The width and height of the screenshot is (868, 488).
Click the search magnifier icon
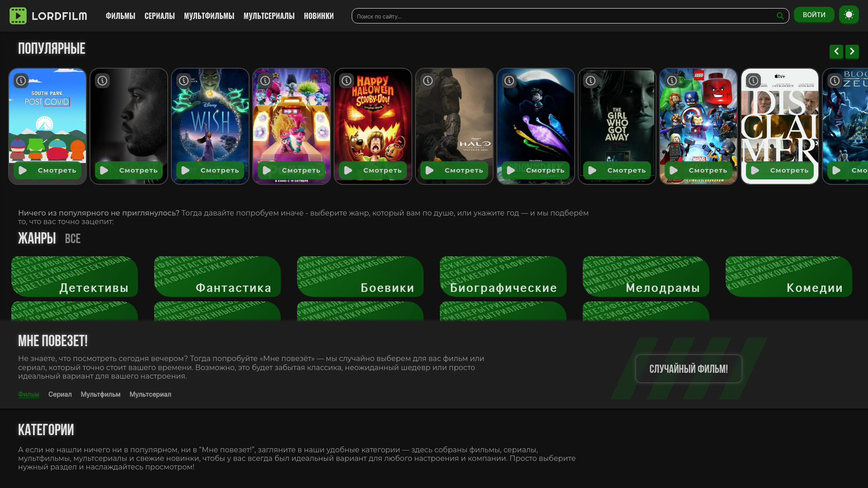point(780,16)
